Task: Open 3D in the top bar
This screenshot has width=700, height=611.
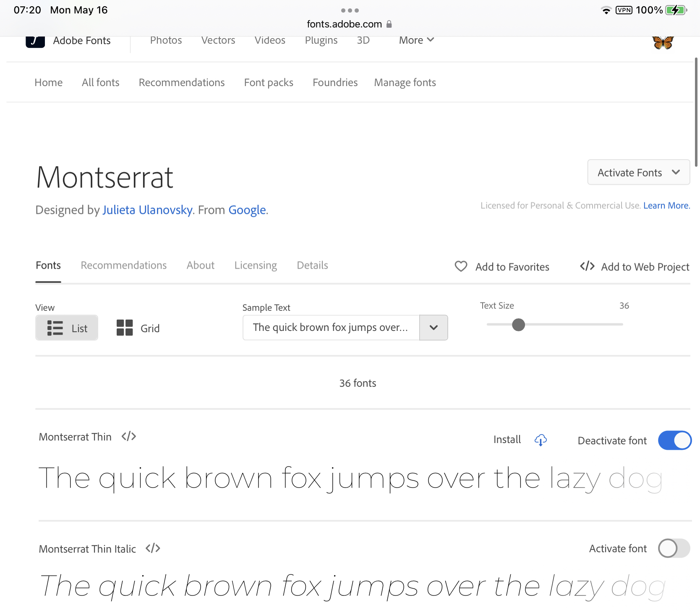Action: coord(363,40)
